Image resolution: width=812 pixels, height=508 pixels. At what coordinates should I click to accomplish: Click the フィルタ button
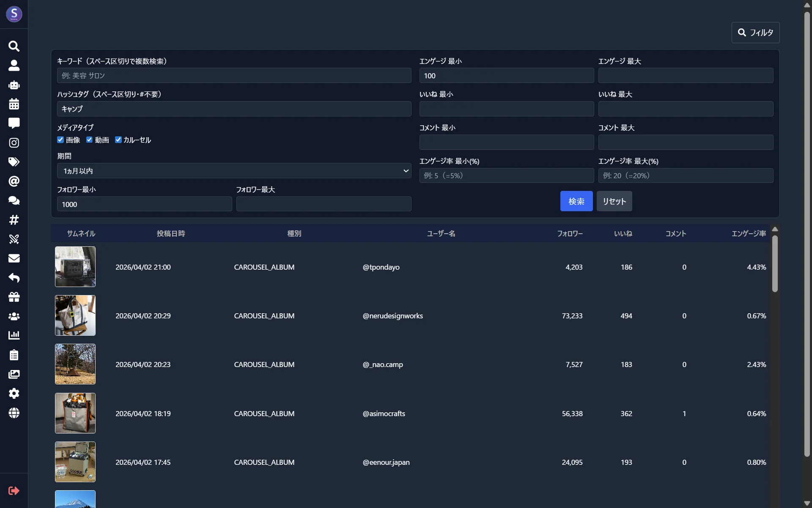(755, 33)
